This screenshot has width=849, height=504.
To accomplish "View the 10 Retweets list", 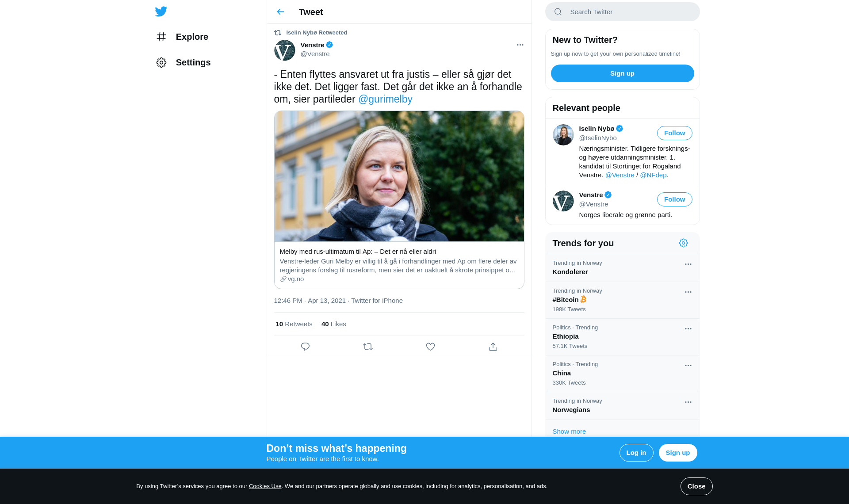I will 294,324.
